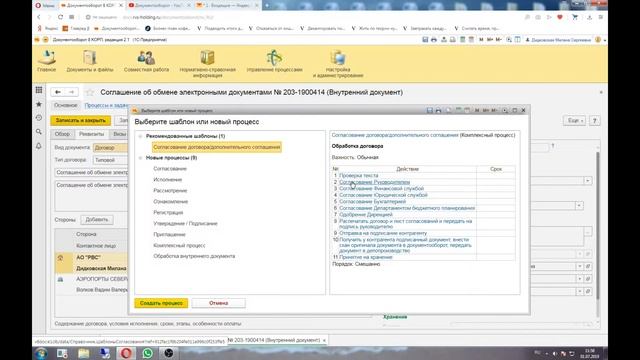Viewport: 640px width, 360px height.
Task: Open Согласование Руководителем action link
Action: 374,182
